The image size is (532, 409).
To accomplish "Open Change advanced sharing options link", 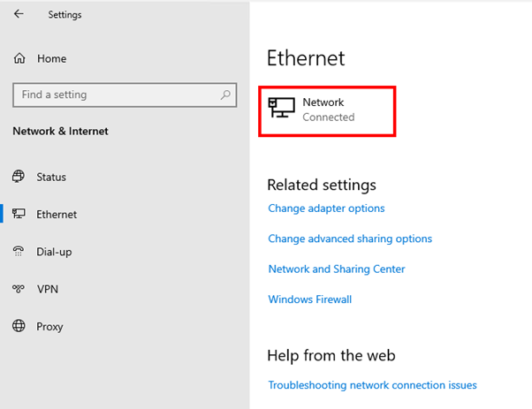I will click(350, 239).
